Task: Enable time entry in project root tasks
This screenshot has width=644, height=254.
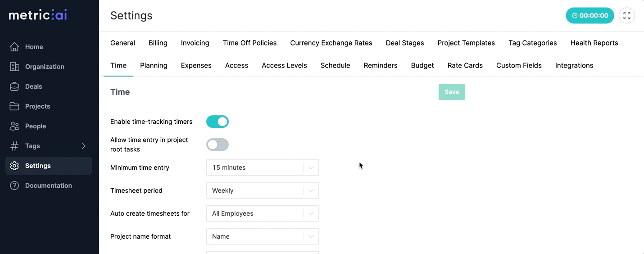Action: 218,145
